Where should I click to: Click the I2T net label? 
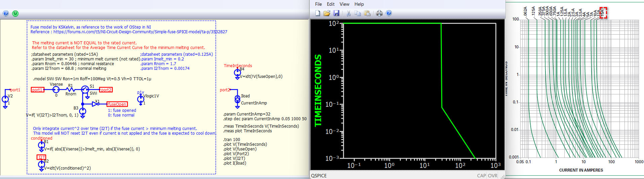coord(41,157)
